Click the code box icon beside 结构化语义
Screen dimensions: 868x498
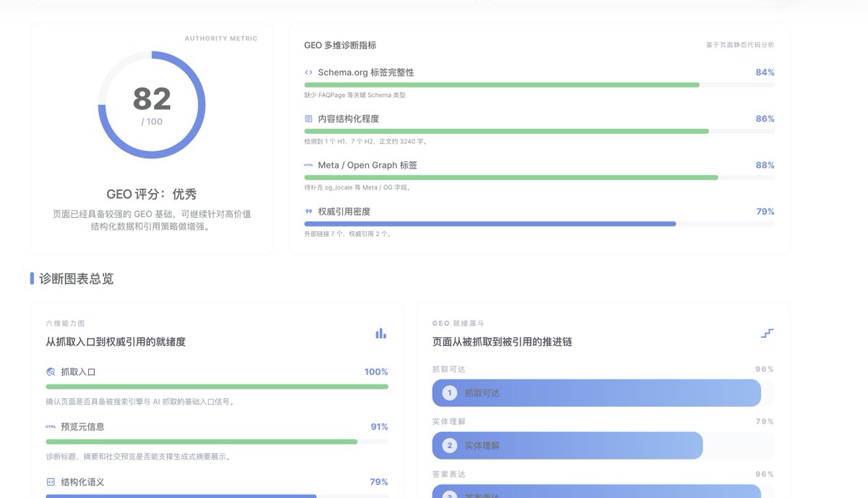[51, 482]
